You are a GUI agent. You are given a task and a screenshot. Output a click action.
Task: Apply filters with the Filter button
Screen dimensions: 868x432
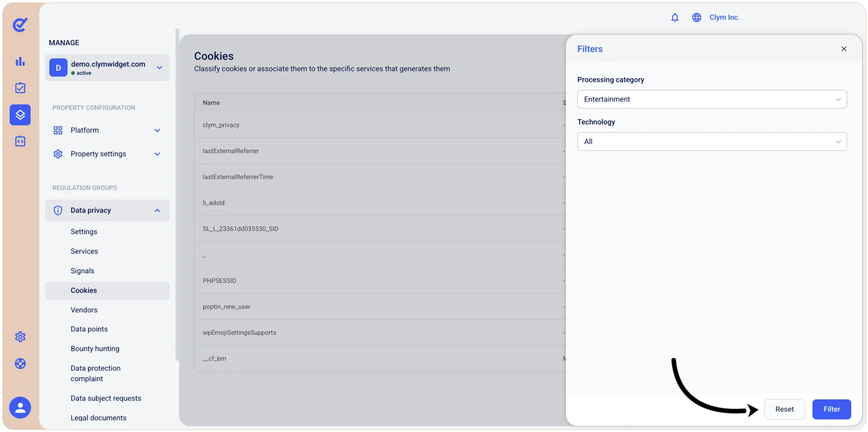click(x=831, y=409)
